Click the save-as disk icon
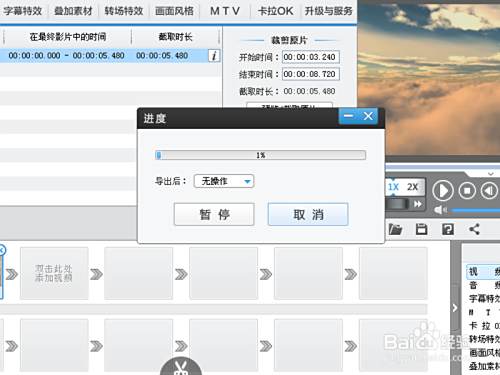The height and width of the screenshot is (375, 500). (448, 229)
